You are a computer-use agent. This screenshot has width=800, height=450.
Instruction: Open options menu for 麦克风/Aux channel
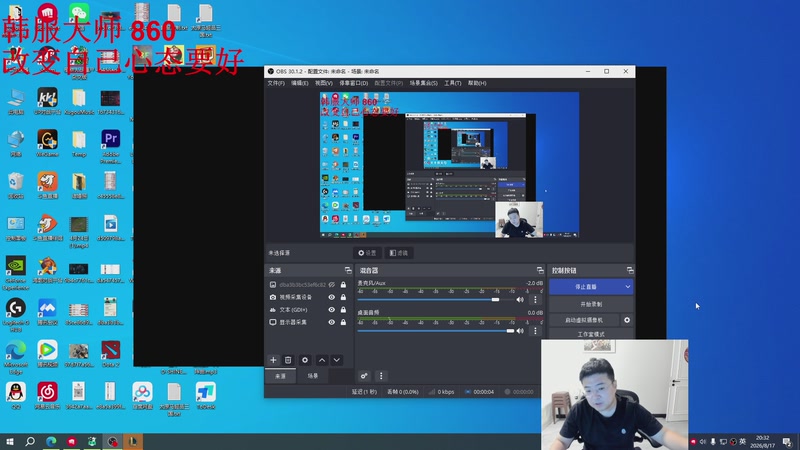coord(535,299)
